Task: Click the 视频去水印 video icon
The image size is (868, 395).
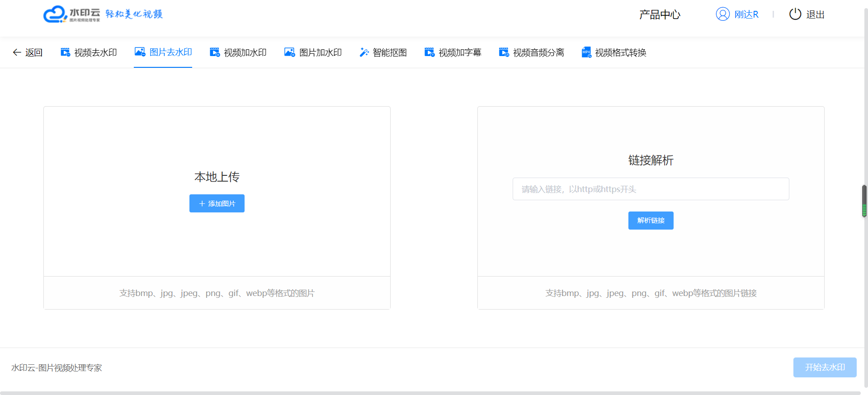Action: point(66,52)
